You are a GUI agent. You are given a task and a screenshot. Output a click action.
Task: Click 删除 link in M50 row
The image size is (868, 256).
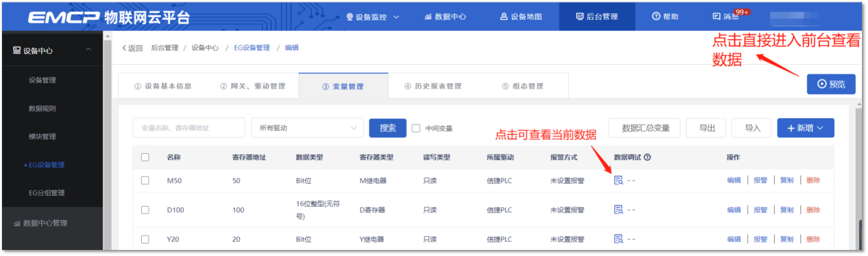[x=813, y=180]
